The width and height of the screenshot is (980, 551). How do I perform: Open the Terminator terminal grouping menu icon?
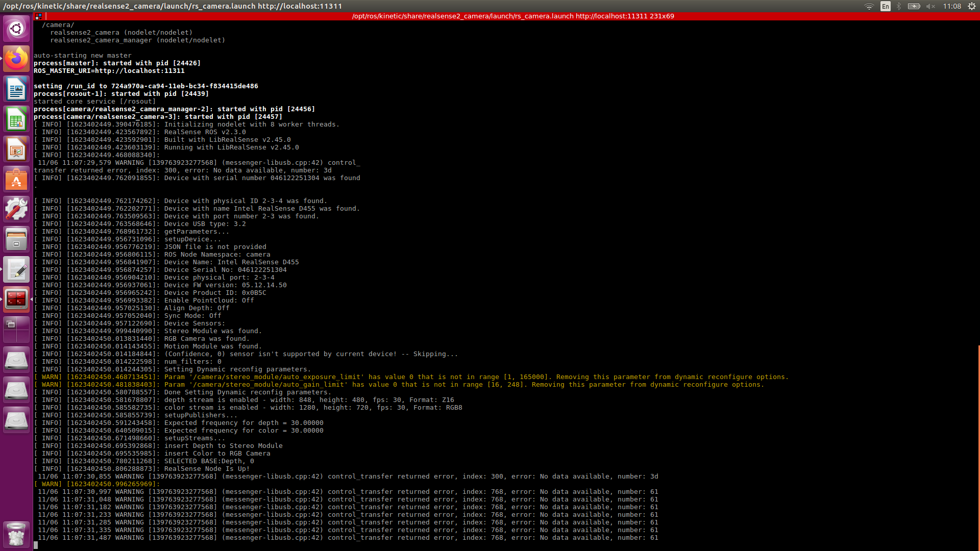(x=38, y=16)
